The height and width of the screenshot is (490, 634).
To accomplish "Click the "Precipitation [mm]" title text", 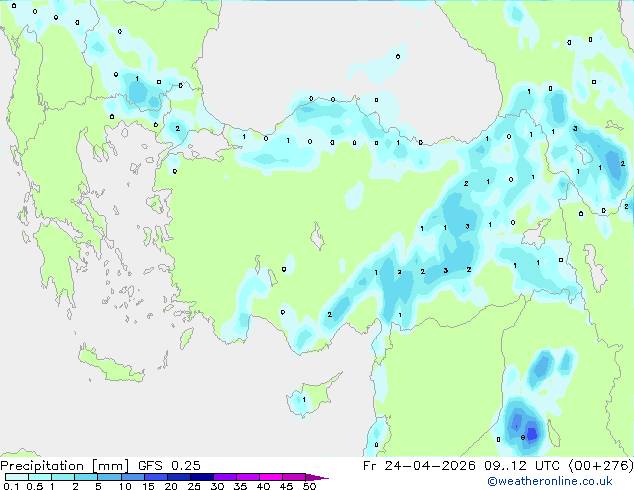I will (x=65, y=466).
